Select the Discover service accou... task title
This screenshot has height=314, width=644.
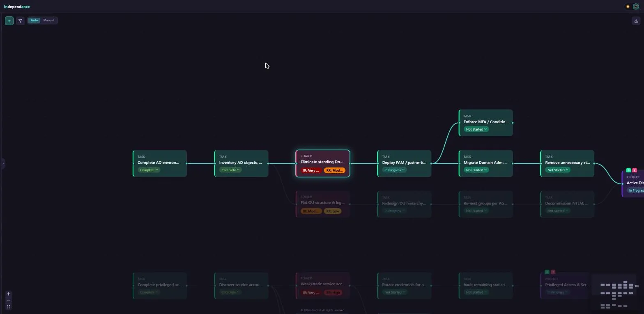[241, 284]
